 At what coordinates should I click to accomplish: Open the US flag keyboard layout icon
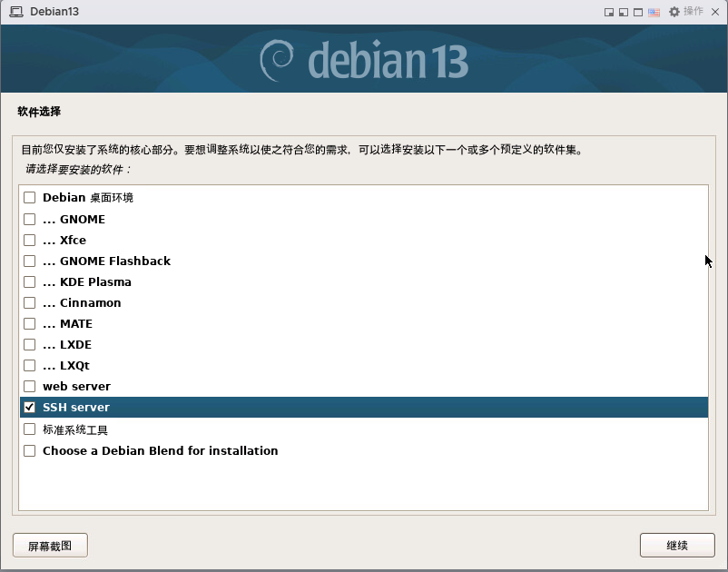click(654, 12)
